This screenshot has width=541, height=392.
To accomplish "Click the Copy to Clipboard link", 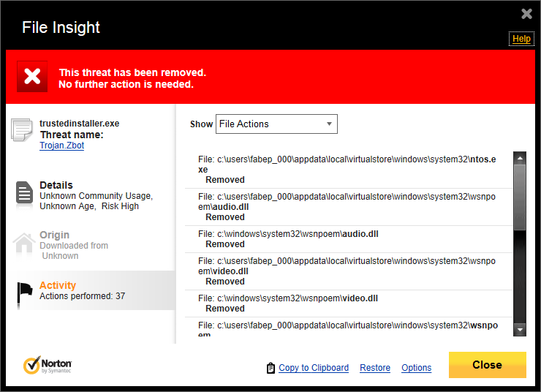I will point(314,368).
